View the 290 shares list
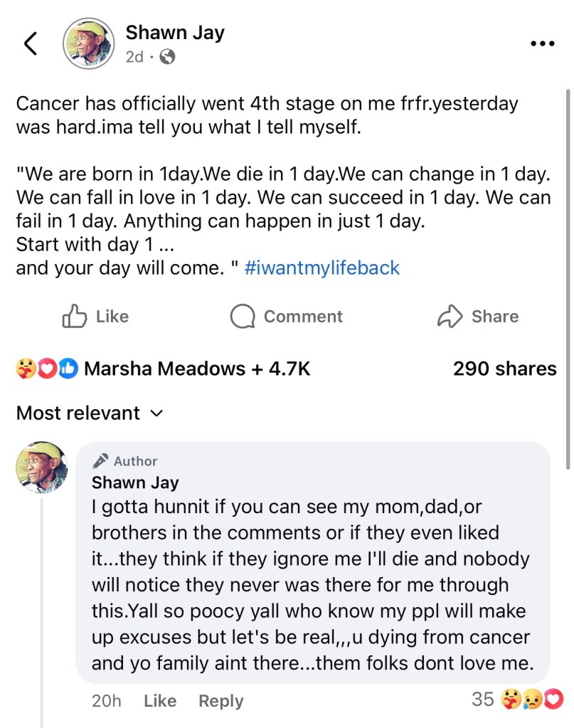574x728 pixels. [x=504, y=369]
